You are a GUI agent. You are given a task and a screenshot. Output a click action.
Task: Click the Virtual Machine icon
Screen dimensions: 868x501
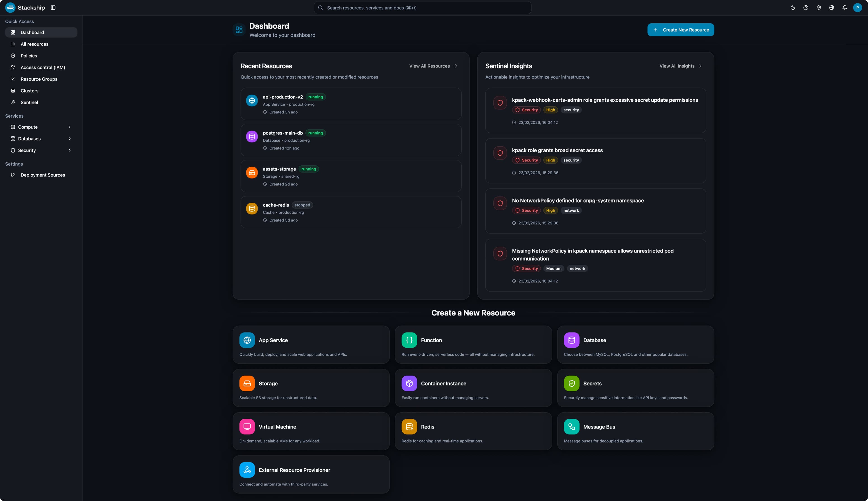click(x=247, y=426)
